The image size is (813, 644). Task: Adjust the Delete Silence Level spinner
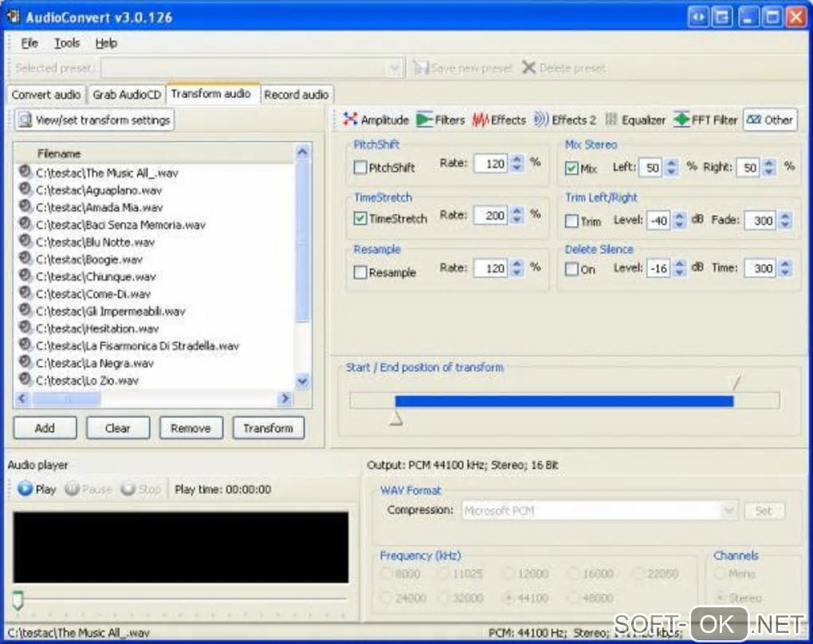680,268
